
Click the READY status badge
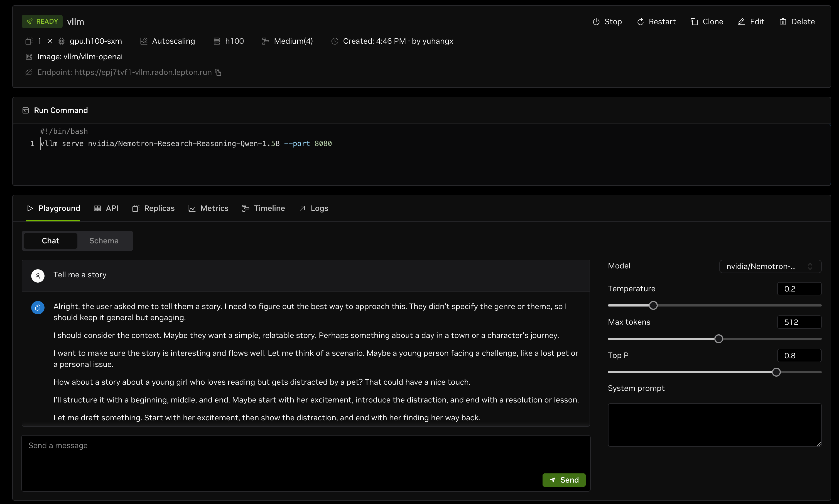coord(42,21)
